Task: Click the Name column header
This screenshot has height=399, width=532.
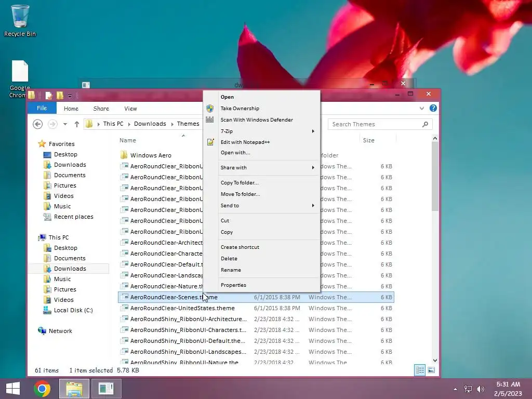Action: [x=128, y=140]
